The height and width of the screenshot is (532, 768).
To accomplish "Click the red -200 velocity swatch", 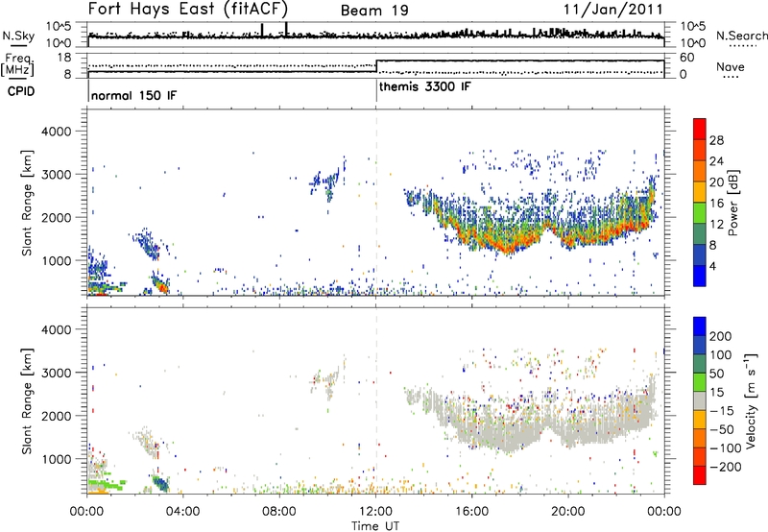I will [x=700, y=475].
